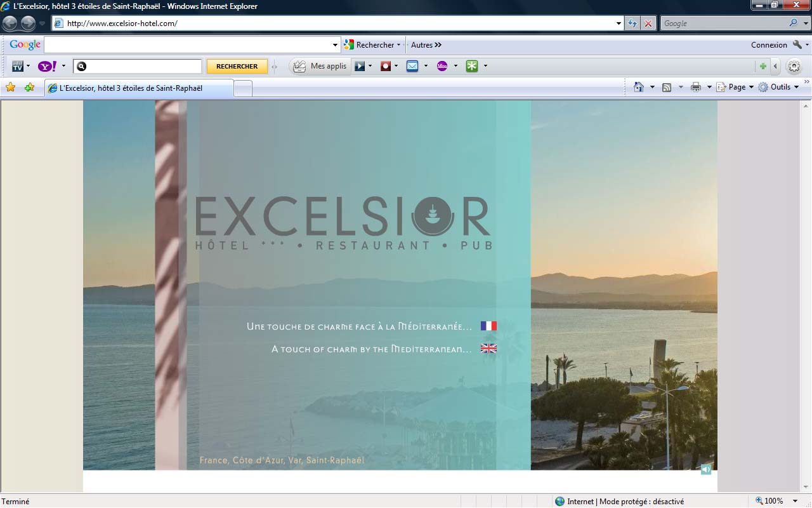
Task: Open the Page menu
Action: [735, 87]
